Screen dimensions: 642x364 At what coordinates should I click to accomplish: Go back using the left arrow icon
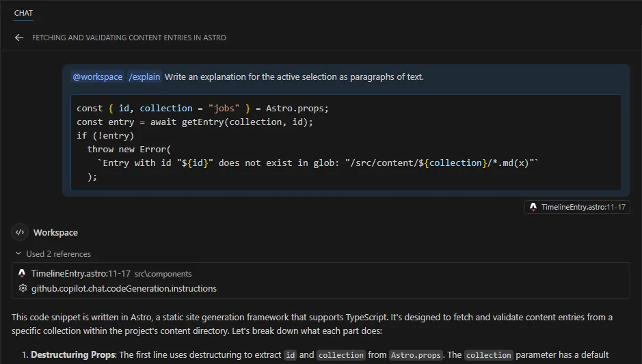point(19,38)
